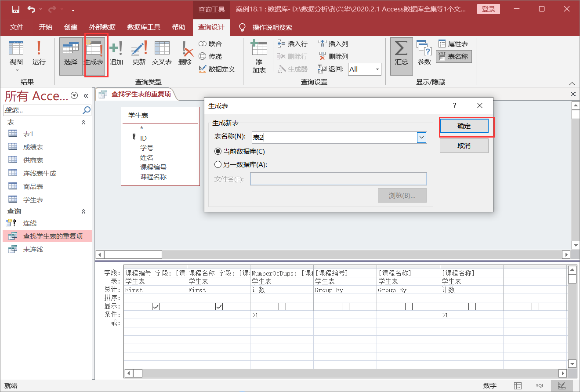Switch to the 帮助 ribbon tab

click(179, 27)
